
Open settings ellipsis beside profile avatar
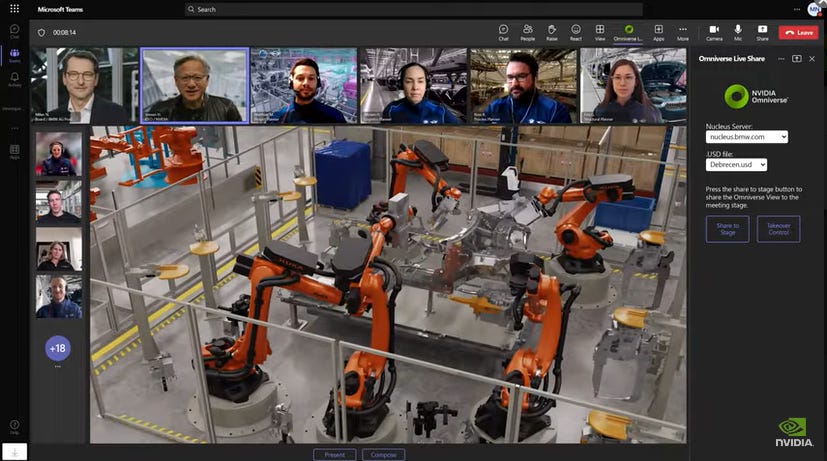pyautogui.click(x=796, y=9)
